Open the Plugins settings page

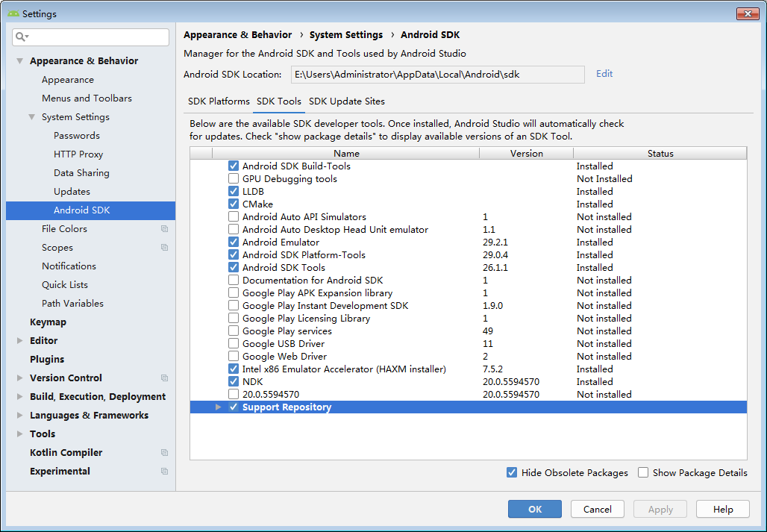(x=47, y=360)
